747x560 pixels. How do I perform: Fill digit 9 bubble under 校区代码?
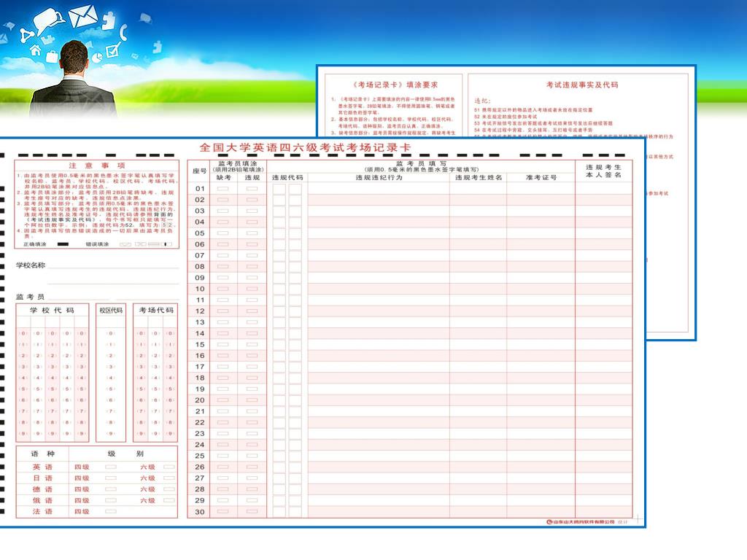click(x=111, y=433)
